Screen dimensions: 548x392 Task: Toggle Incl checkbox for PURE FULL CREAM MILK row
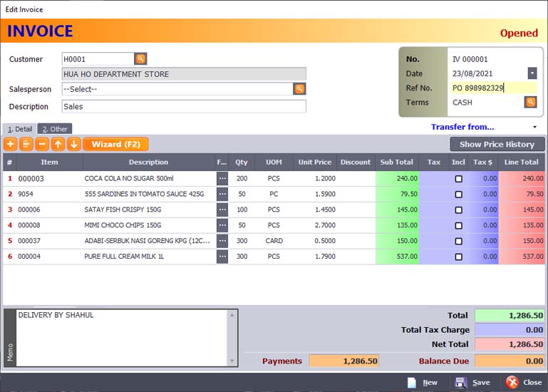tap(458, 257)
